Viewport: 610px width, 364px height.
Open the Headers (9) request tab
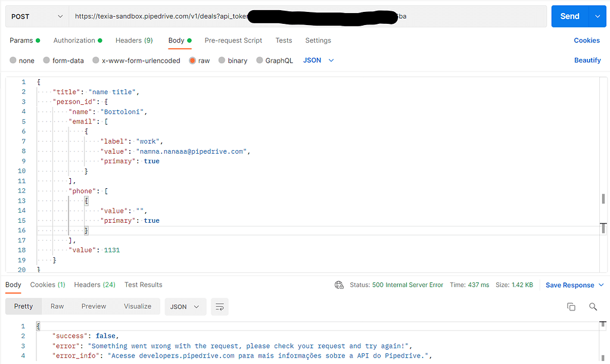click(x=134, y=41)
